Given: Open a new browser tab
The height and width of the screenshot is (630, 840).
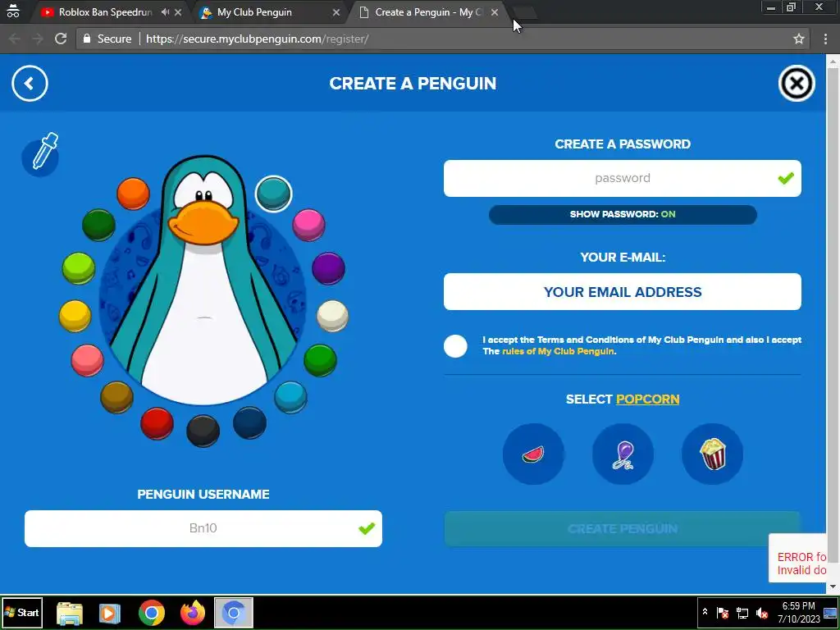Looking at the screenshot, I should coord(525,13).
